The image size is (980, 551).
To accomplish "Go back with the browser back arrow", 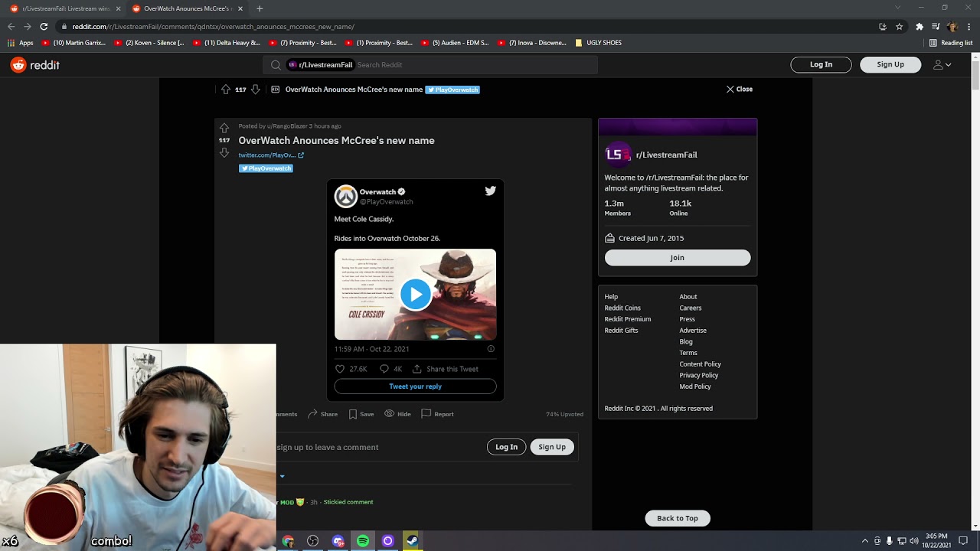I will [x=12, y=26].
